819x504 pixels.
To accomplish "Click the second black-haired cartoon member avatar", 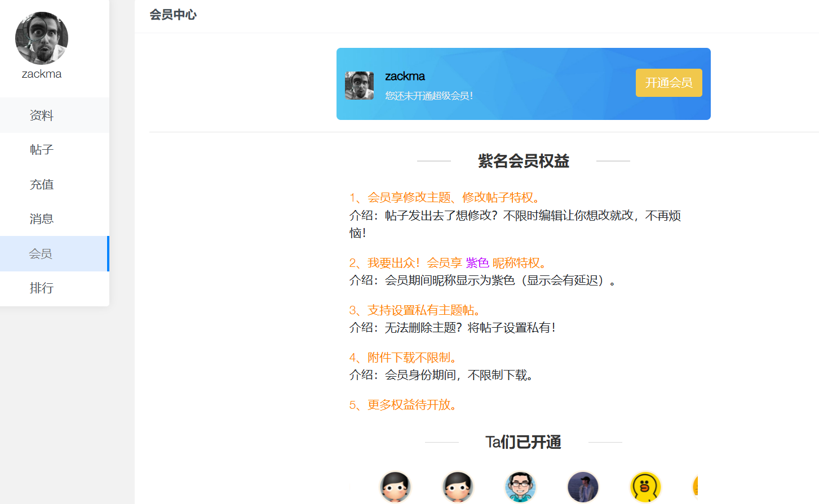I will click(x=458, y=487).
